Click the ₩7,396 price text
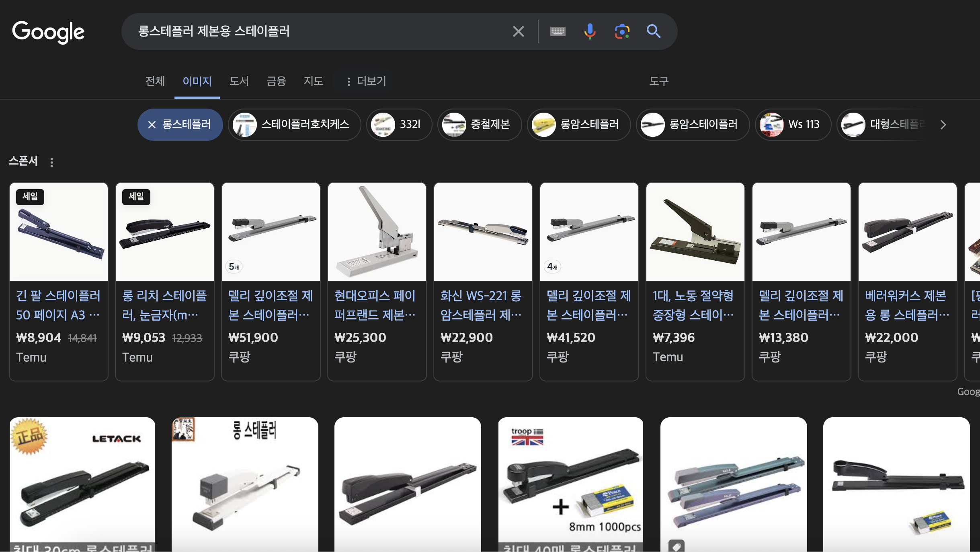This screenshot has height=552, width=980. point(674,338)
